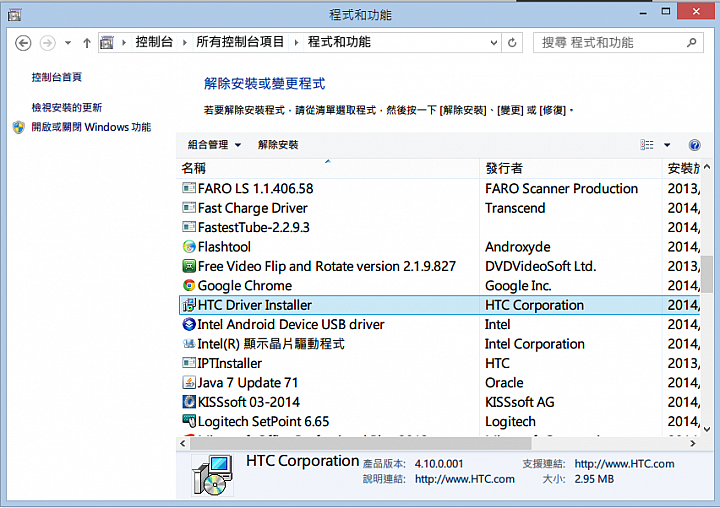Click the horizontal scrollbar right arrow

(x=693, y=443)
